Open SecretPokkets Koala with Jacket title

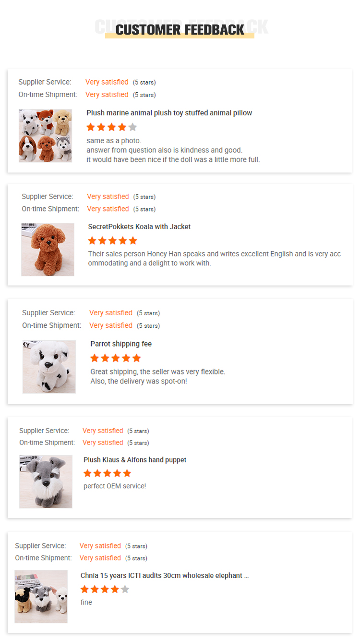[139, 227]
